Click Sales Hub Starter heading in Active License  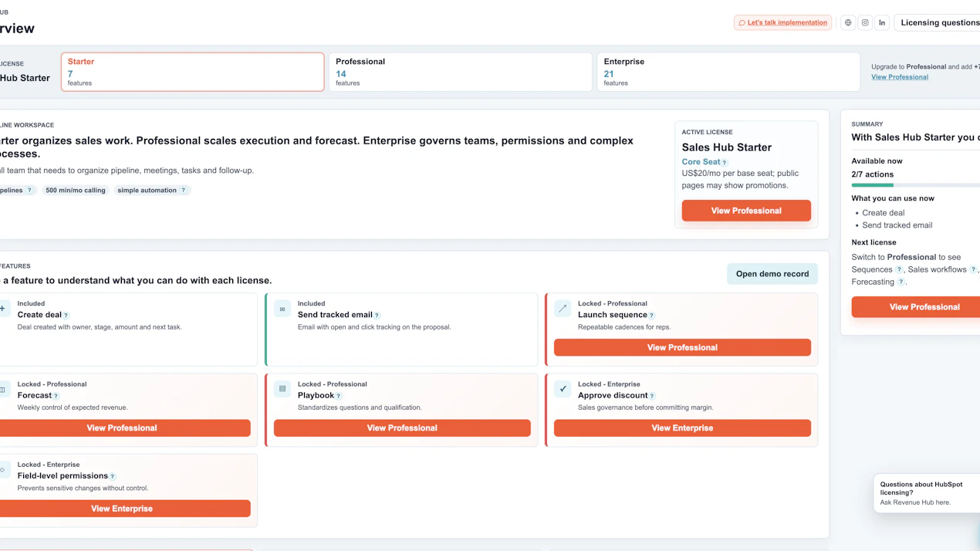727,147
